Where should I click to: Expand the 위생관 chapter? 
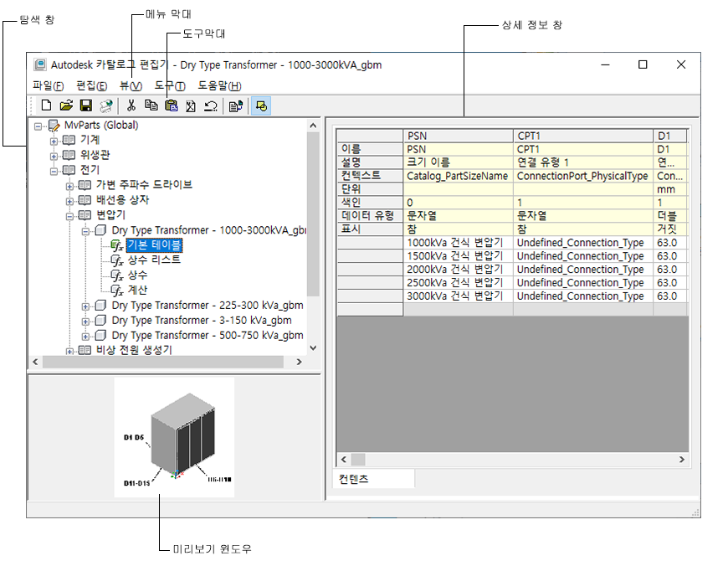[x=54, y=157]
